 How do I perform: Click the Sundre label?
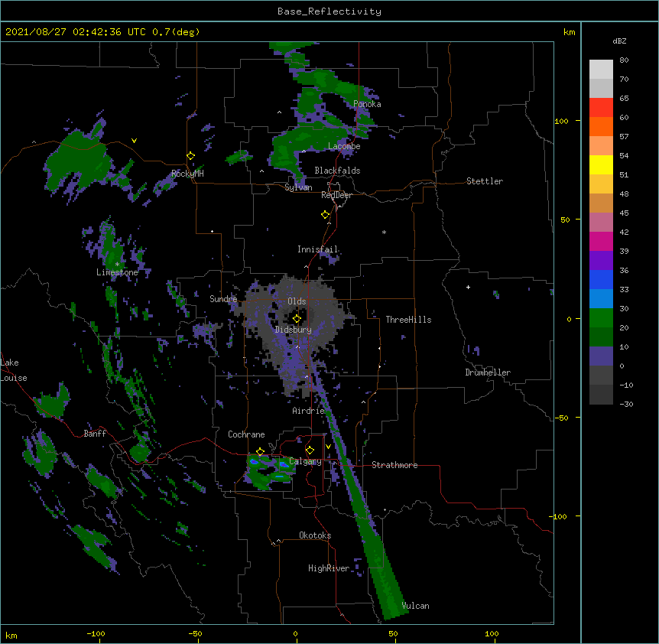(x=223, y=299)
